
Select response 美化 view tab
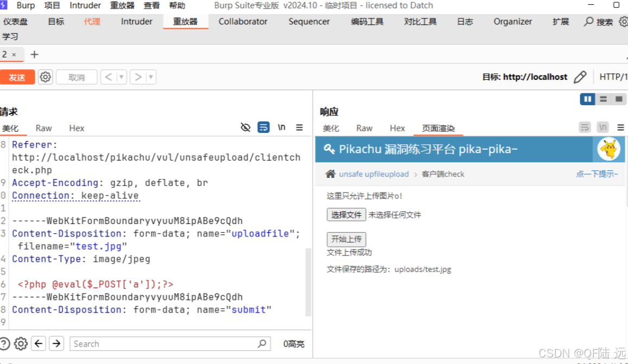331,128
